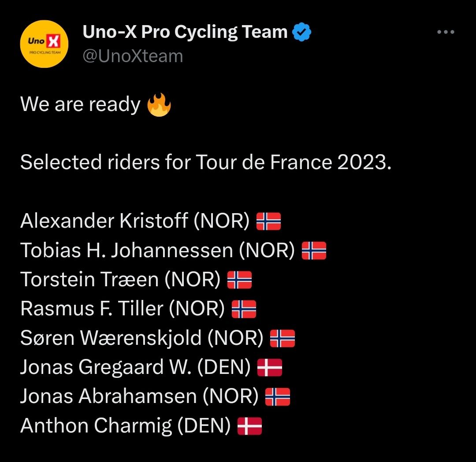Click the blue verified badge icon
Viewport: 476px width, 462px height.
click(x=302, y=32)
